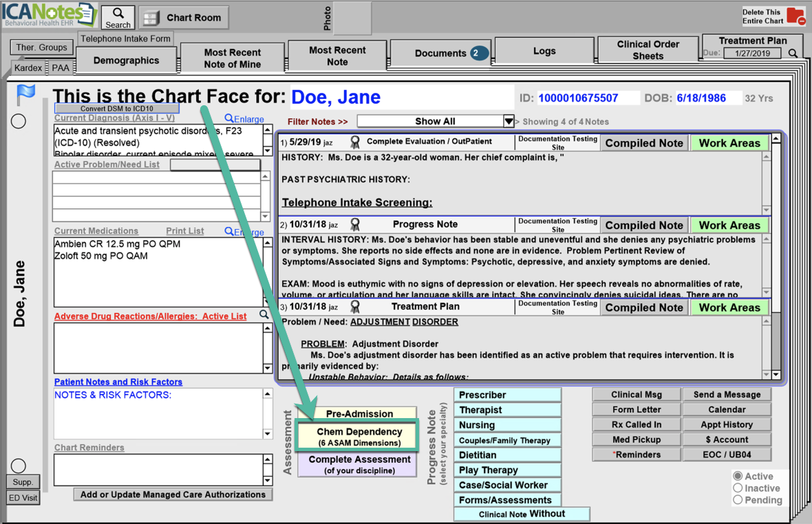Screen dimensions: 812x524
Task: Click ribbon icon on 5/29/19 Complete Evaluation note
Action: (355, 142)
